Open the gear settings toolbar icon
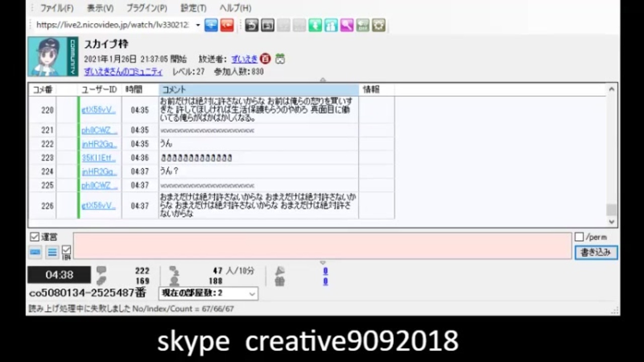Viewport: 644px width, 362px height. (379, 25)
